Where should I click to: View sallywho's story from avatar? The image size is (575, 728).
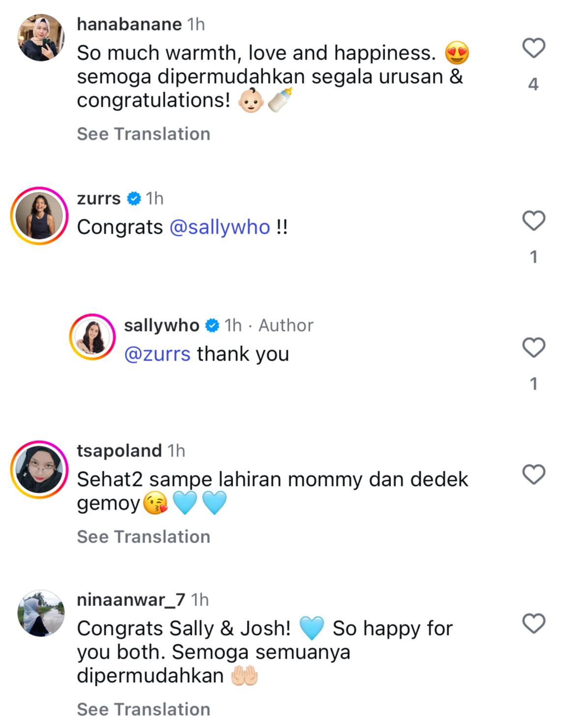tap(92, 336)
